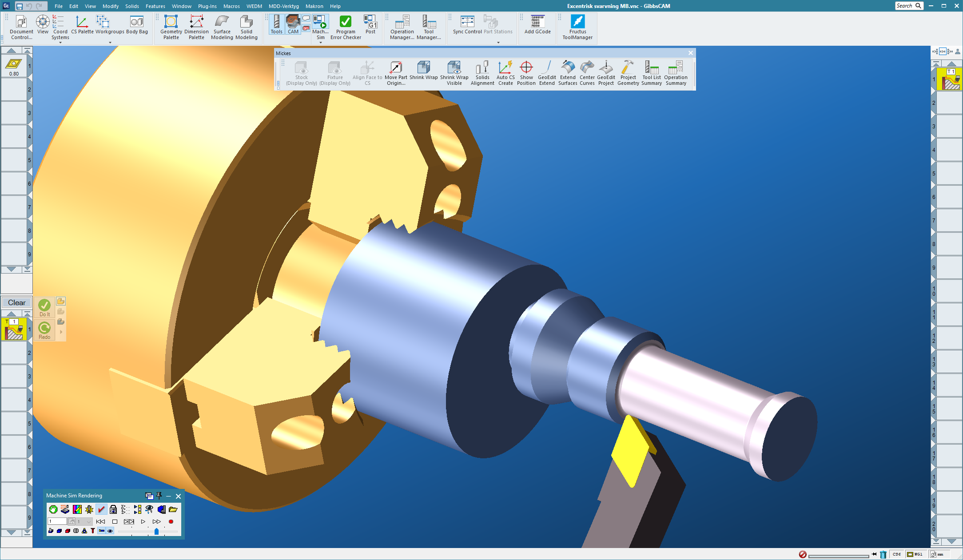
Task: Click Show Position icon
Action: tap(526, 73)
